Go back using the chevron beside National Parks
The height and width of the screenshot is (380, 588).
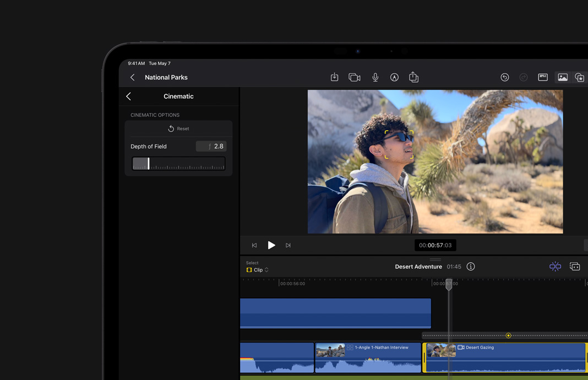point(132,77)
